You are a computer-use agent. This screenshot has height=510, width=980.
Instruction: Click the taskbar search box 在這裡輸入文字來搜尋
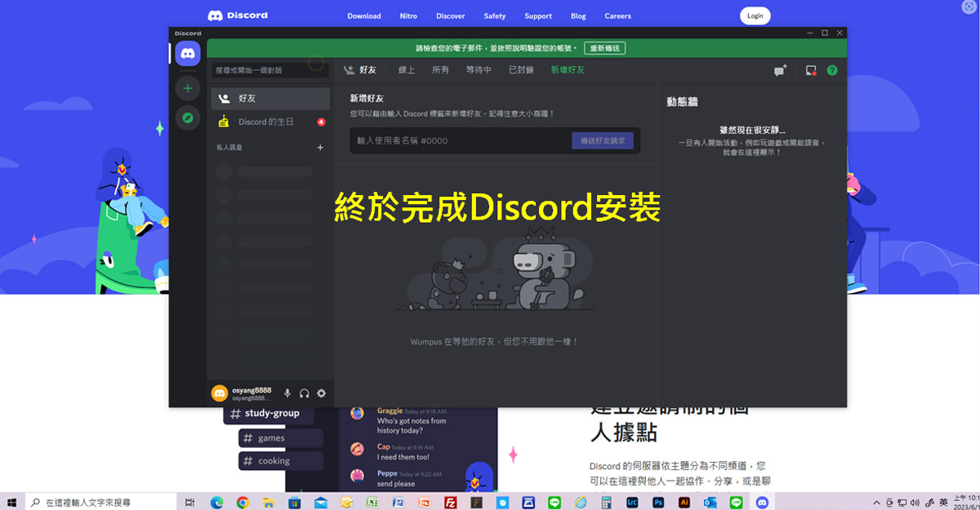pyautogui.click(x=100, y=502)
